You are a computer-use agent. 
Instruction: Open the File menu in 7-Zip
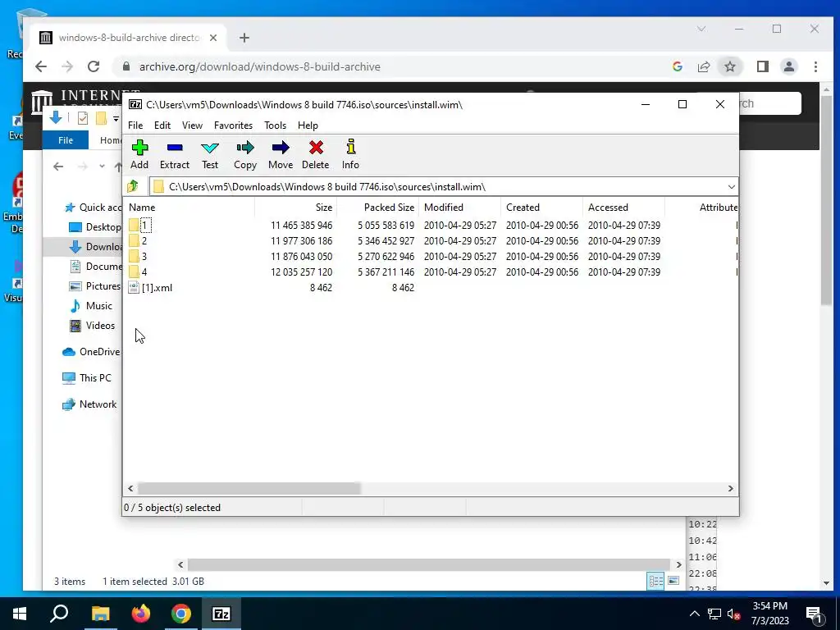(135, 126)
